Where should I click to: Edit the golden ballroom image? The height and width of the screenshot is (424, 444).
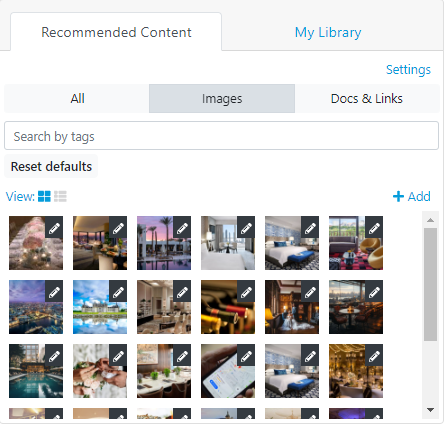tap(374, 357)
